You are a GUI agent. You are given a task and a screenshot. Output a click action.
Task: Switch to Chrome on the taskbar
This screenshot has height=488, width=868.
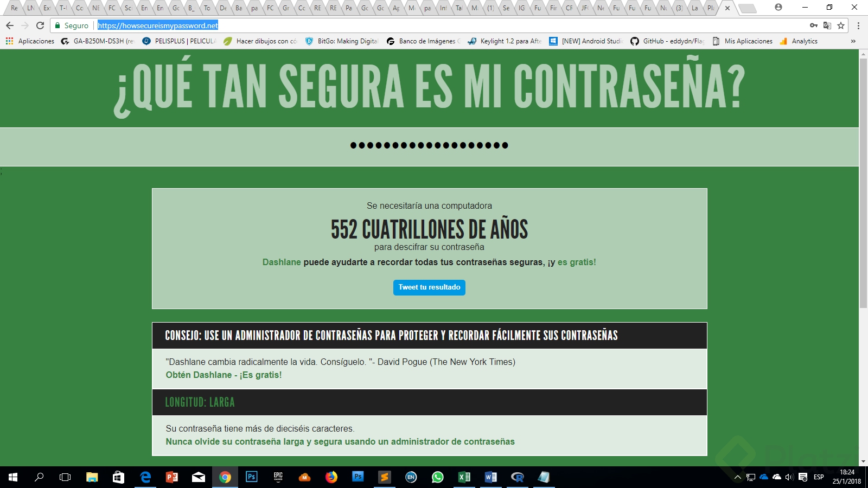225,477
